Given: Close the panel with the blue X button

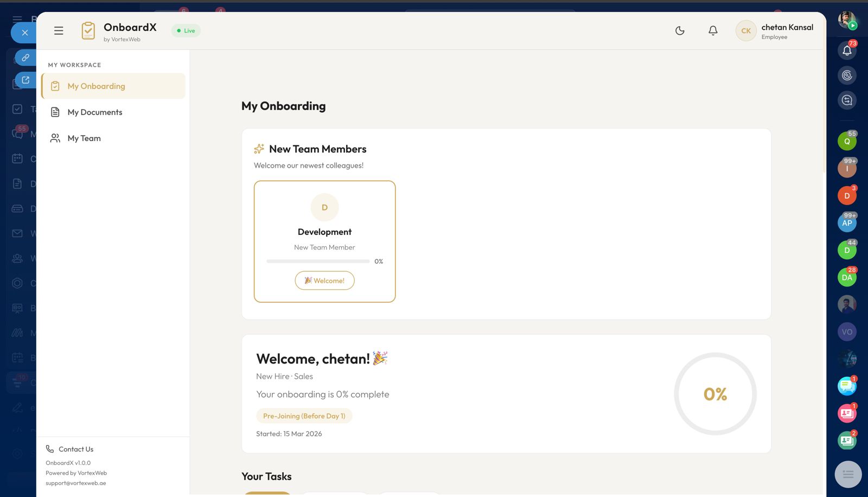Looking at the screenshot, I should 24,33.
